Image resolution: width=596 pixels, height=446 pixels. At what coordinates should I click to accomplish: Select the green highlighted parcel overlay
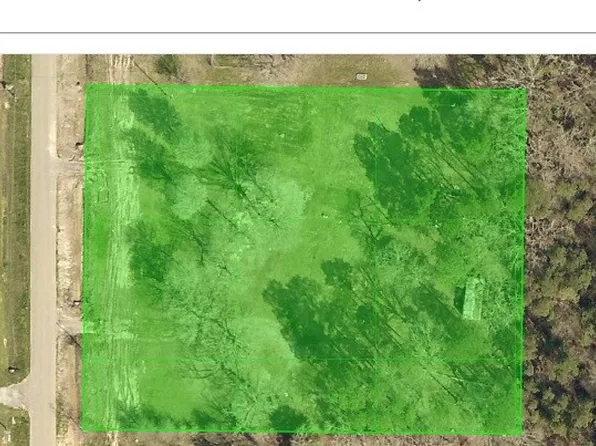pos(303,259)
